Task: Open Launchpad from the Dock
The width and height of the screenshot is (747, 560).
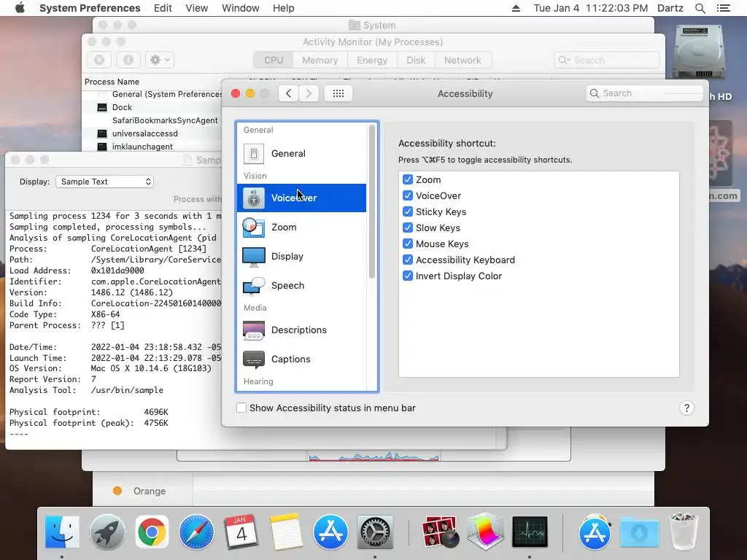Action: [107, 532]
